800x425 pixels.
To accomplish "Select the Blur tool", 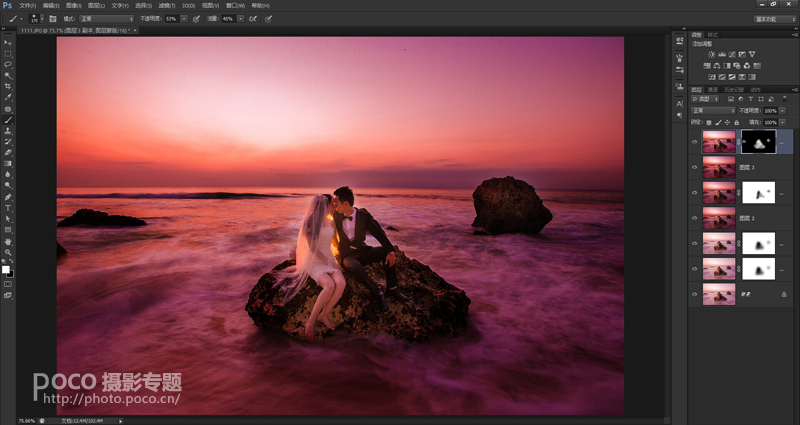I will coord(8,174).
